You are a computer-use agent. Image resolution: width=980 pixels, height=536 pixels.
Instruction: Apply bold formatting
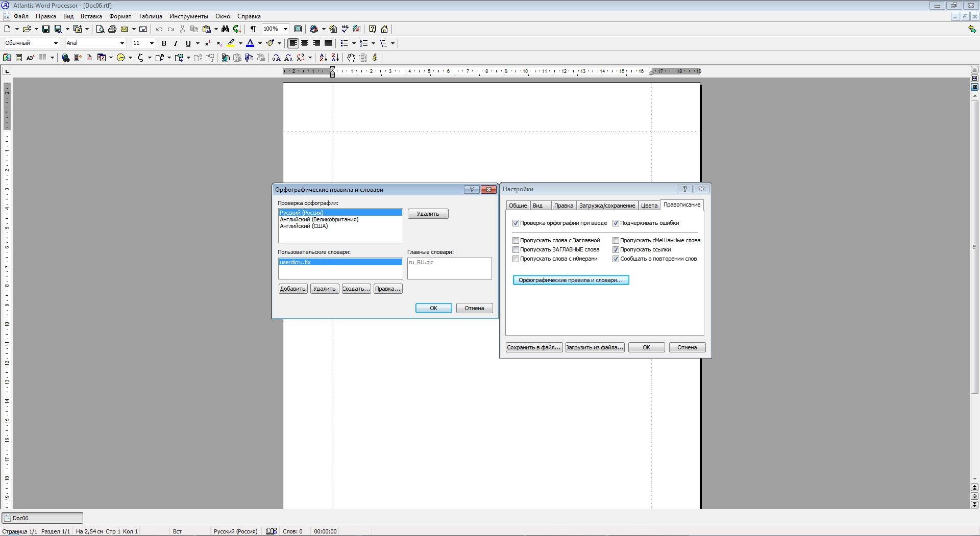click(164, 43)
